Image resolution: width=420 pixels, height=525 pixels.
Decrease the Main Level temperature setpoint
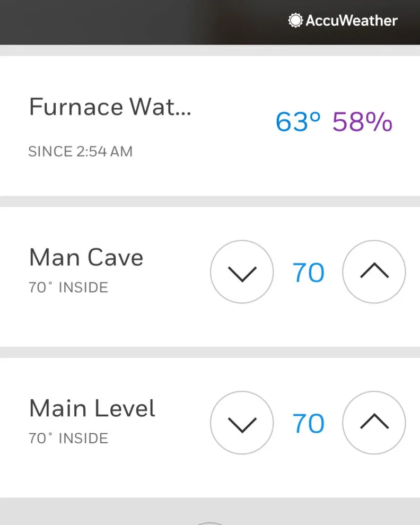pos(242,423)
